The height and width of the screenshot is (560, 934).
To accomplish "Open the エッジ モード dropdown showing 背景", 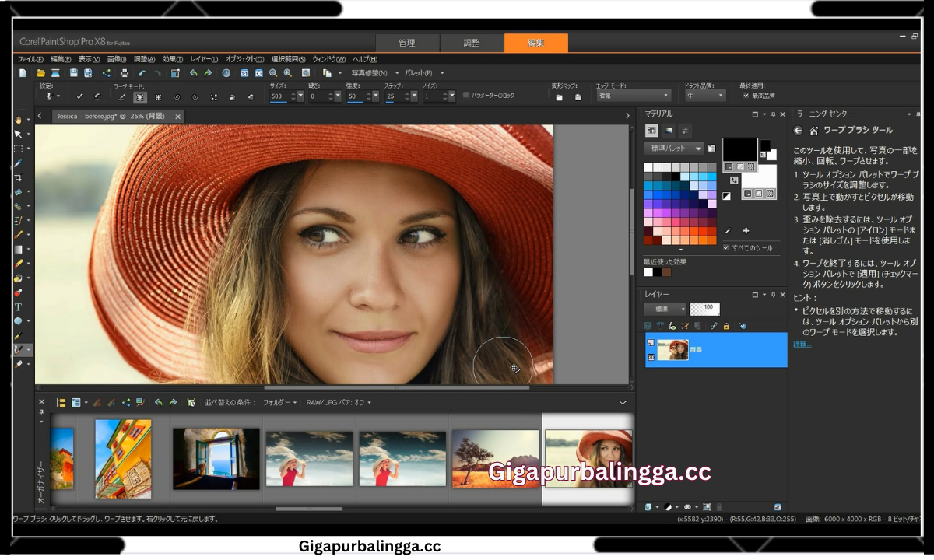I will coord(633,95).
